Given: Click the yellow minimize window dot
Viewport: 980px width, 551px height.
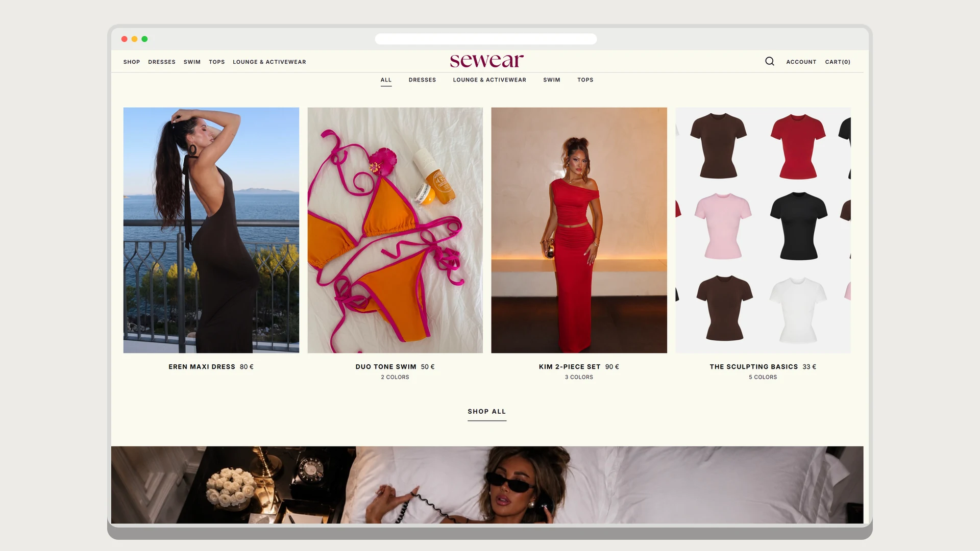Looking at the screenshot, I should pyautogui.click(x=134, y=39).
